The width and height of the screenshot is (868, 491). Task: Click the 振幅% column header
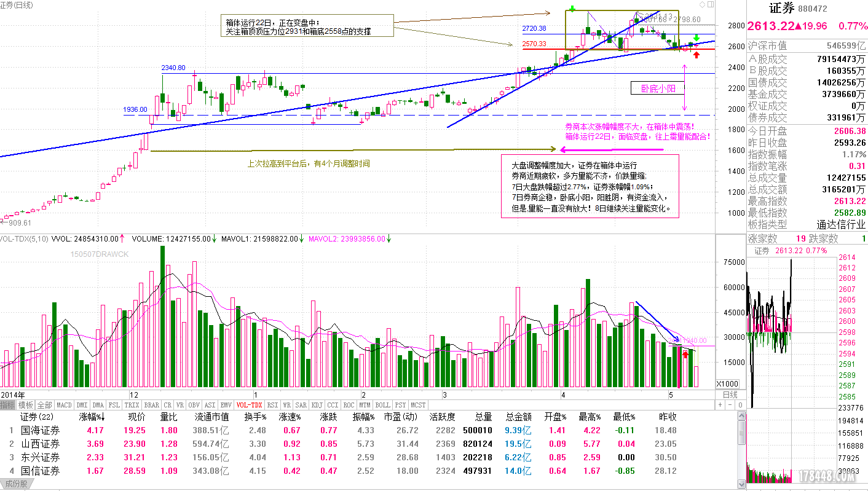(363, 417)
